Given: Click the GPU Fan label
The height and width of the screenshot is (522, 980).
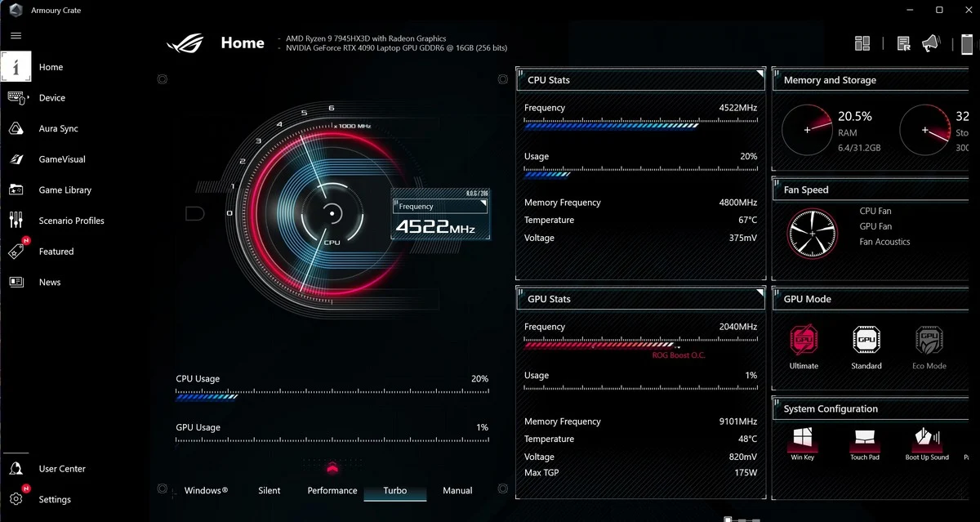Looking at the screenshot, I should click(875, 226).
